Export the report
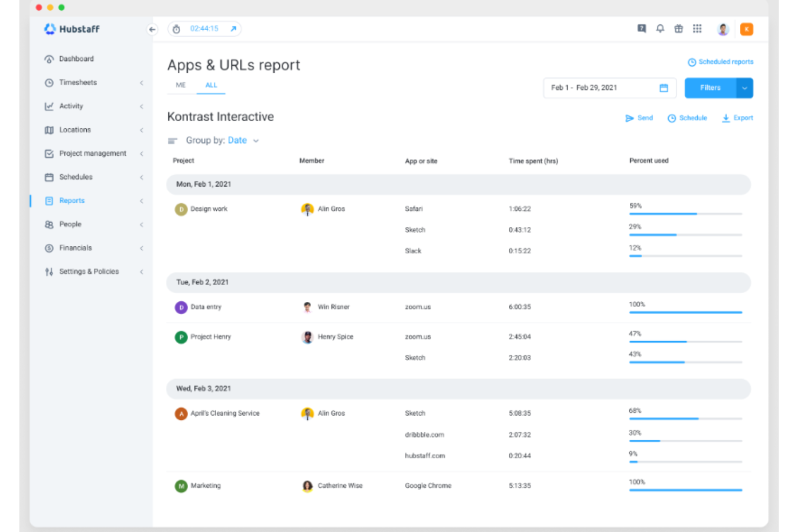 coord(738,118)
